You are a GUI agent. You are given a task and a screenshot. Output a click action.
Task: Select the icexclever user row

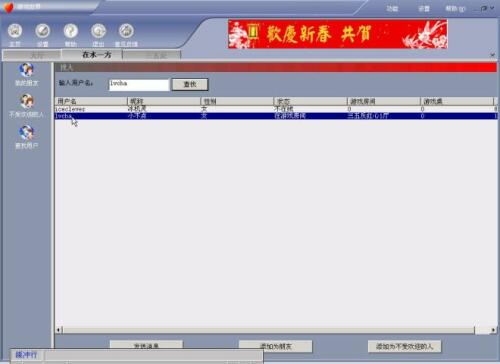pyautogui.click(x=276, y=109)
